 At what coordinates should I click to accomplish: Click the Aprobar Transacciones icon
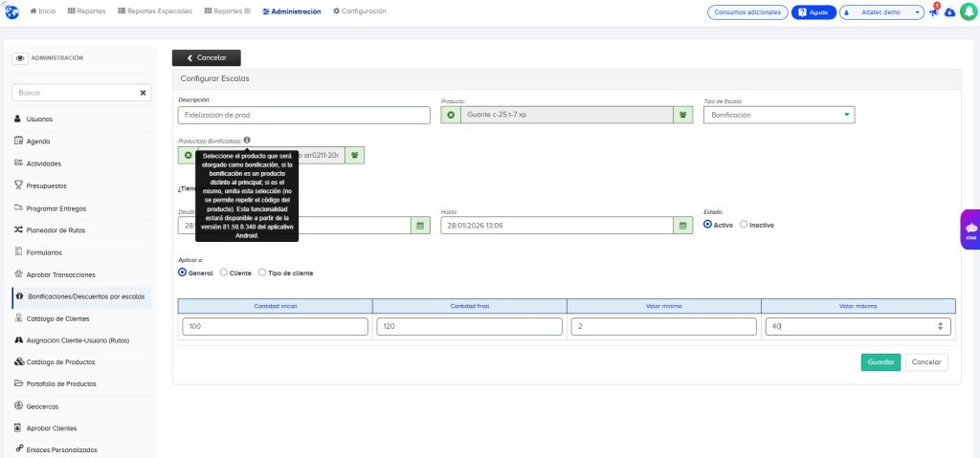[x=18, y=274]
